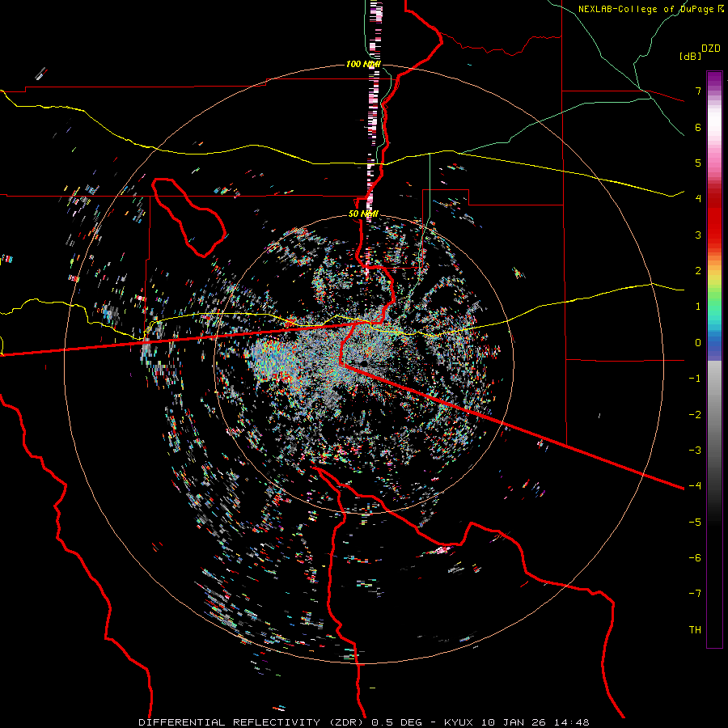Click the -5 value on the color scale
The height and width of the screenshot is (728, 728).
coord(695,523)
